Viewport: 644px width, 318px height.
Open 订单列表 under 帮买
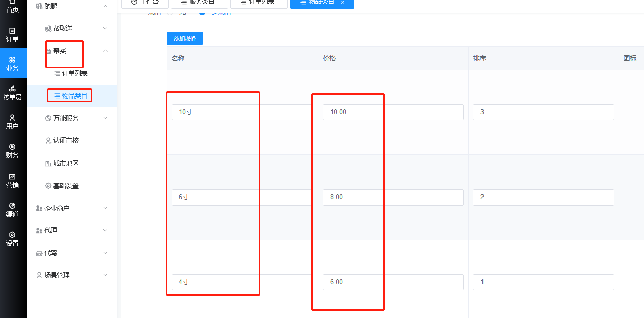pos(74,73)
